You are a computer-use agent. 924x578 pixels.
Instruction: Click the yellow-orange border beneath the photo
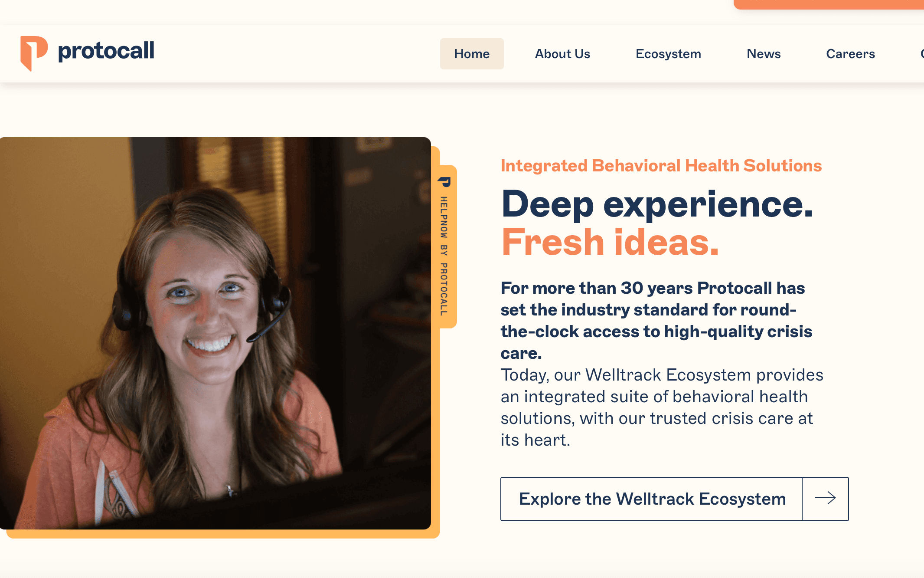point(223,534)
